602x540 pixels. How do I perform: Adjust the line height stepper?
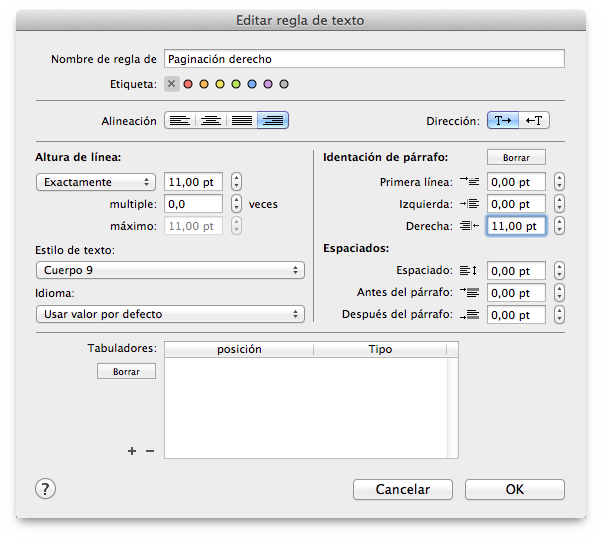236,182
